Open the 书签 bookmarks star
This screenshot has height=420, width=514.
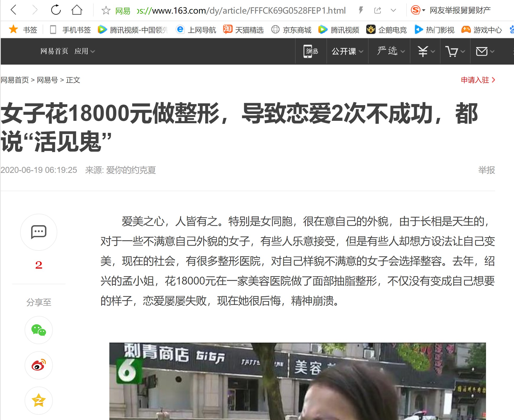pyautogui.click(x=23, y=30)
